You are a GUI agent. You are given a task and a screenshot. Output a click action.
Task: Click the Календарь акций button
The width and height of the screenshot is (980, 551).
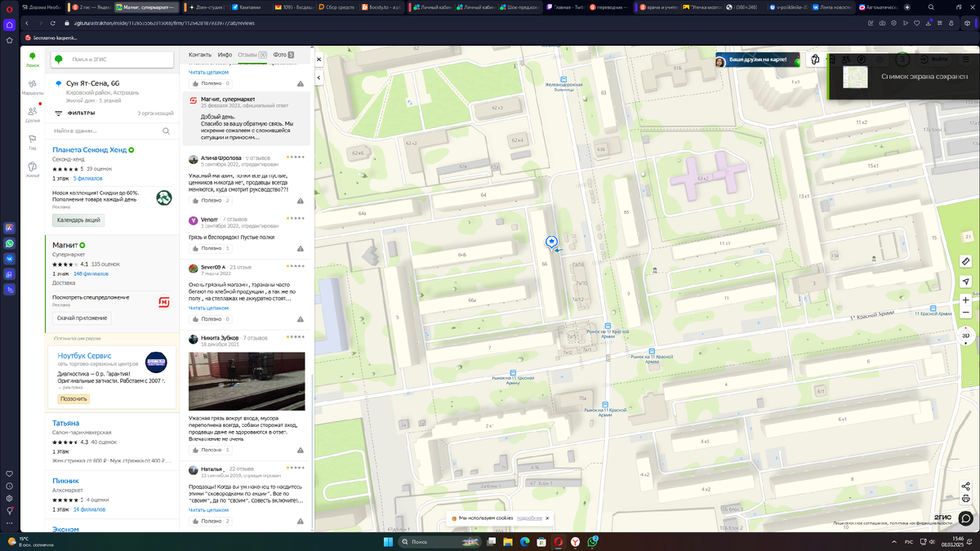pyautogui.click(x=78, y=220)
